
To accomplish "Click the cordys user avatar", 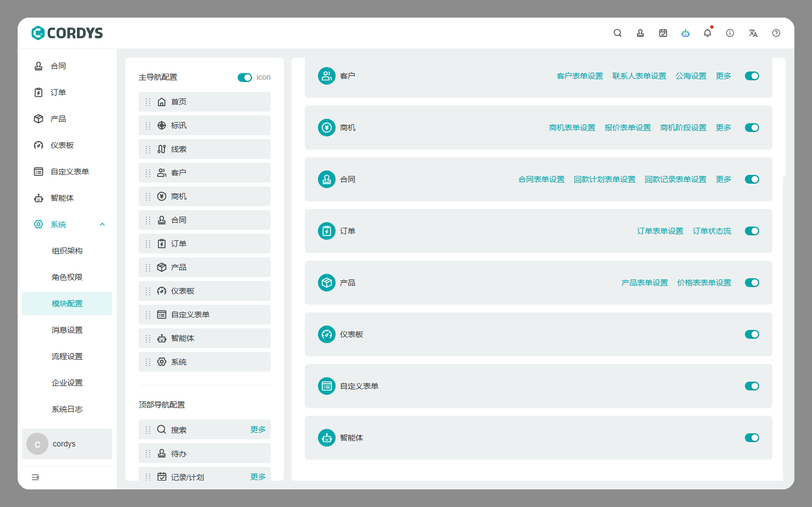I will tap(37, 444).
